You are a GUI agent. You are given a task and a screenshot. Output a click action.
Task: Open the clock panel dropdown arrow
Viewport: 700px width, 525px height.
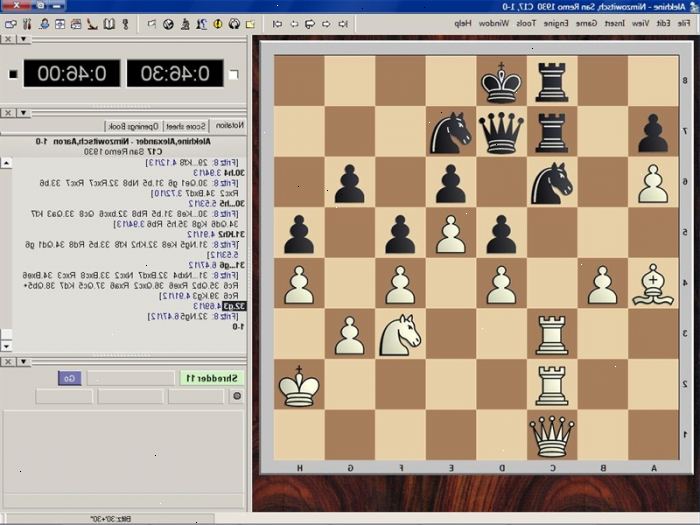click(x=23, y=39)
